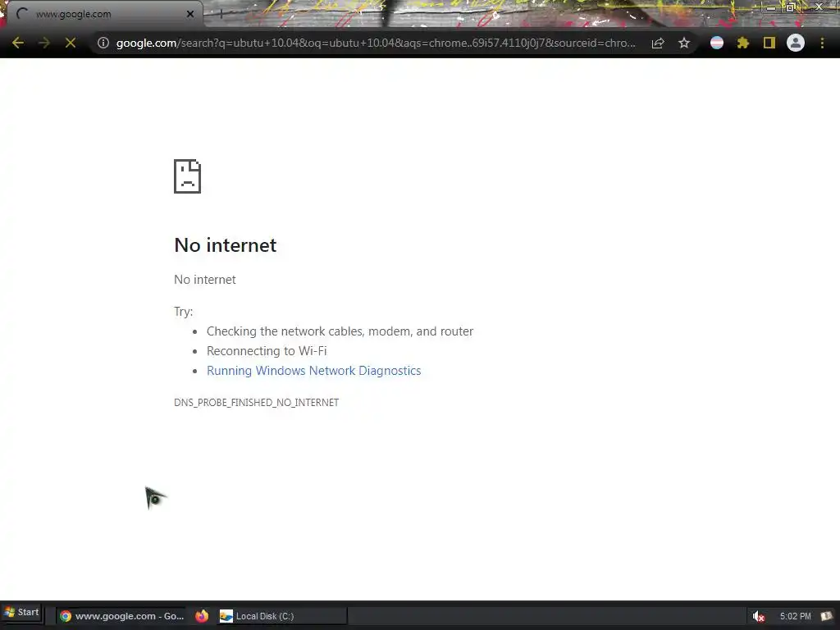Click the muted volume tray icon

click(x=758, y=617)
